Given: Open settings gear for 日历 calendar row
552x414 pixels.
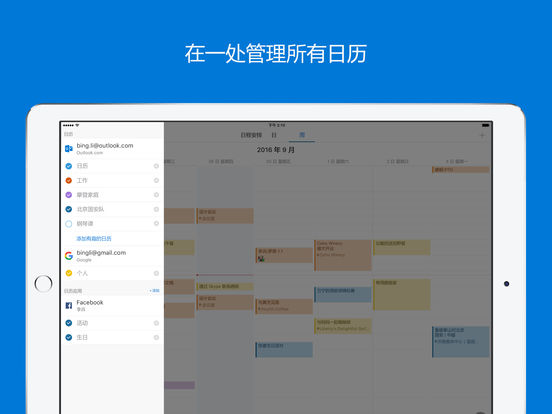Looking at the screenshot, I should tap(156, 166).
